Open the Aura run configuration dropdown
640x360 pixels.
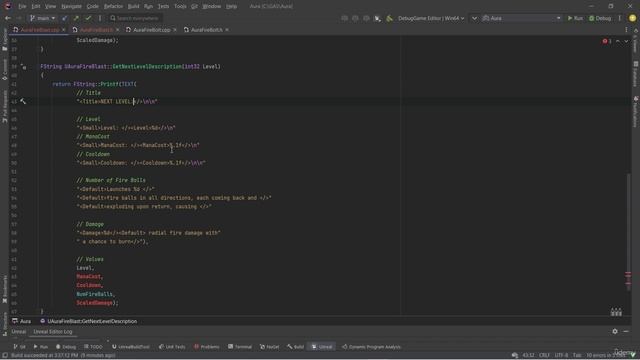click(521, 18)
